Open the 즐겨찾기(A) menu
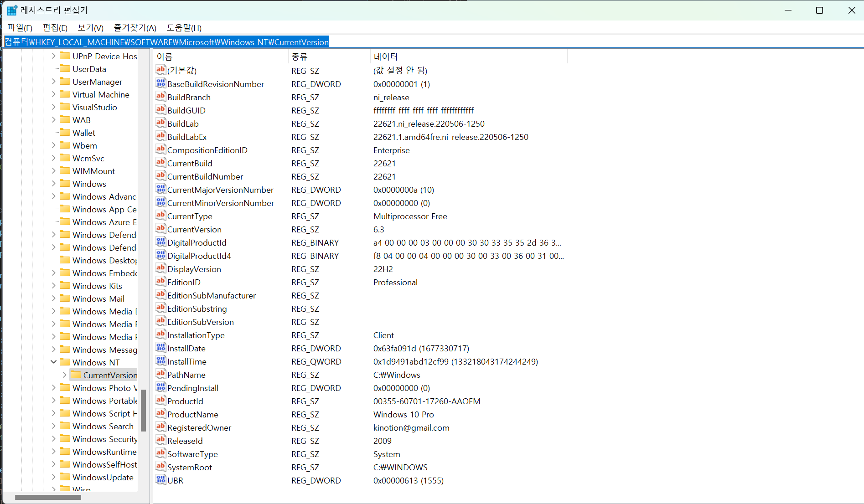The width and height of the screenshot is (864, 504). coord(135,28)
